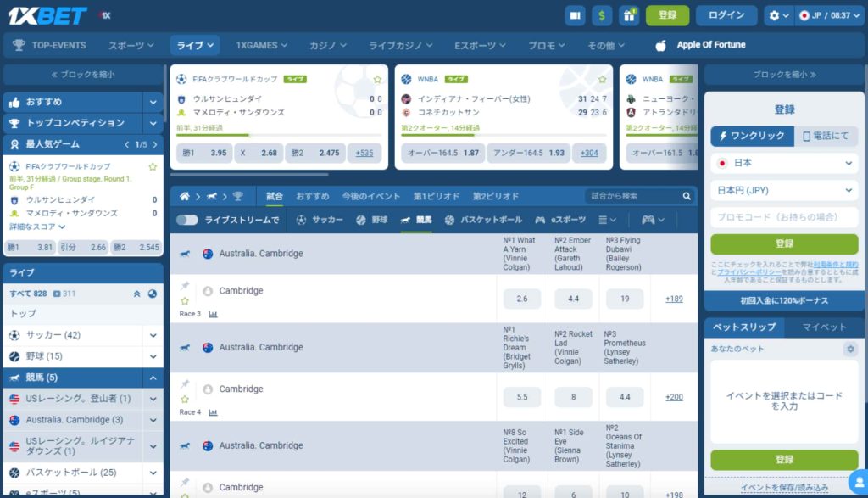868x498 pixels.
Task: Open the more sports list dropdown
Action: click(607, 220)
